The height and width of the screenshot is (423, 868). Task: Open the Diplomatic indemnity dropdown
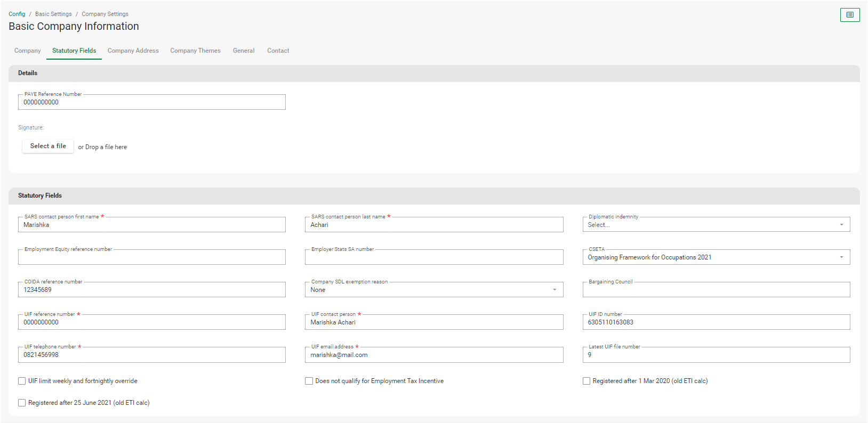tap(716, 225)
